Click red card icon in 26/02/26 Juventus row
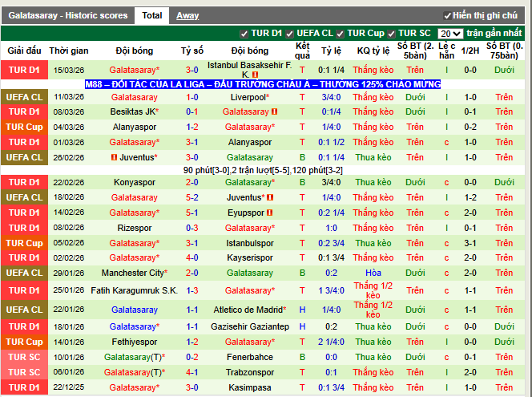The image size is (532, 397). [x=113, y=157]
